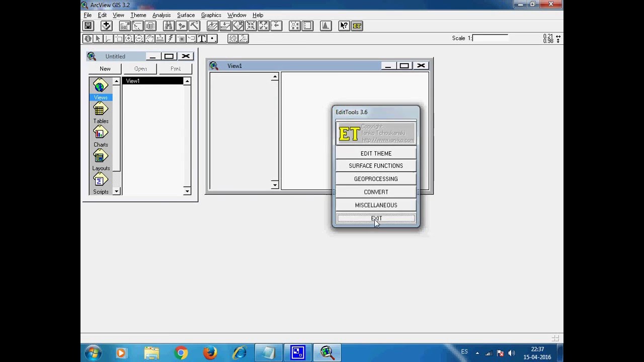
Task: Click the GEOPROCESSING button
Action: point(376,179)
